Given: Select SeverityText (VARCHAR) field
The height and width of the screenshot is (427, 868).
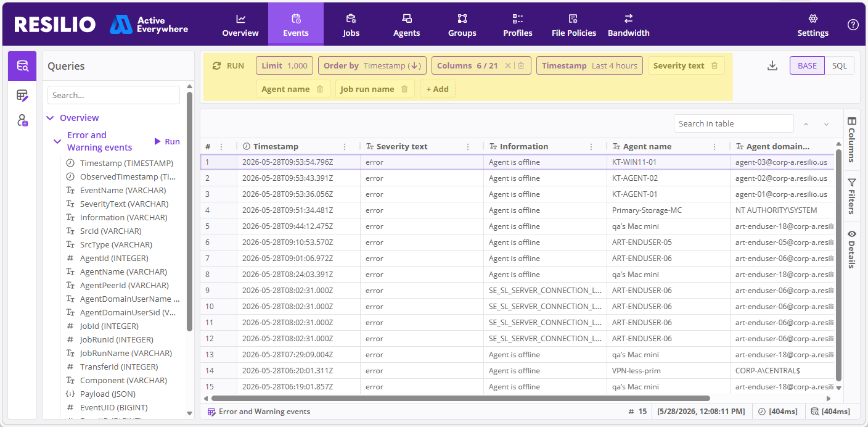Looking at the screenshot, I should (x=124, y=204).
